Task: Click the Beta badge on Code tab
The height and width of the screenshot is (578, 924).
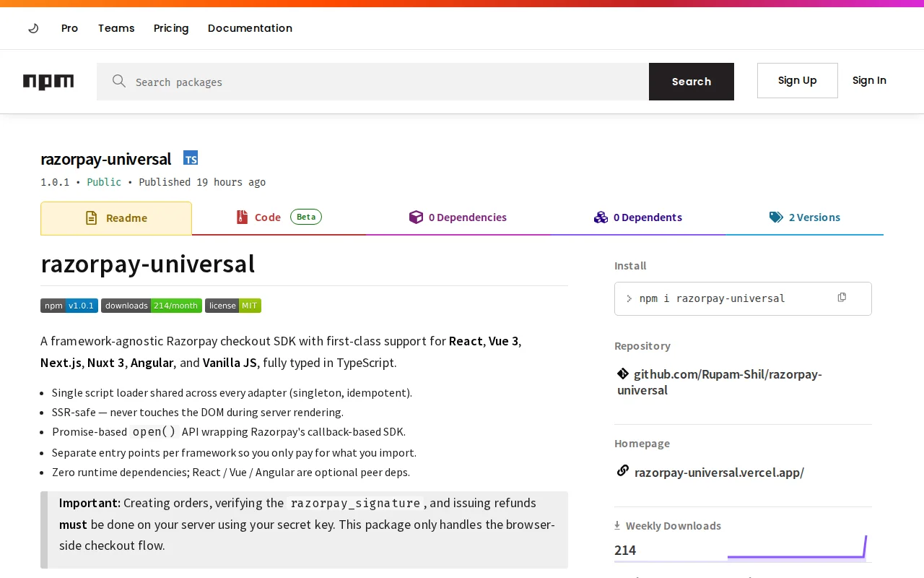Action: pos(306,217)
